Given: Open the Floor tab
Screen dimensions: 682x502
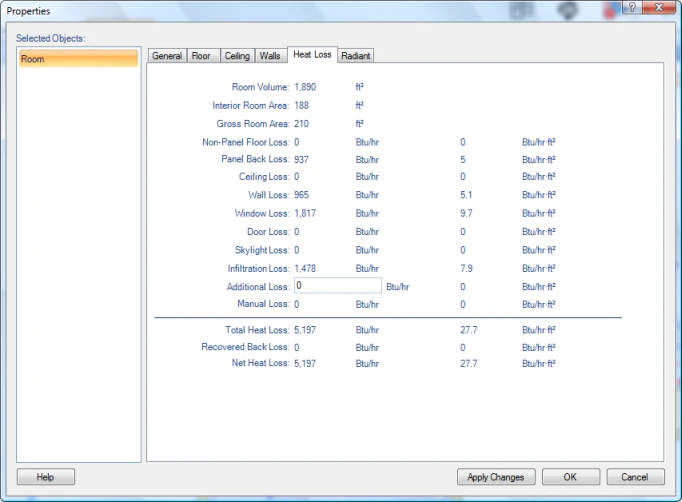Looking at the screenshot, I should click(x=203, y=56).
